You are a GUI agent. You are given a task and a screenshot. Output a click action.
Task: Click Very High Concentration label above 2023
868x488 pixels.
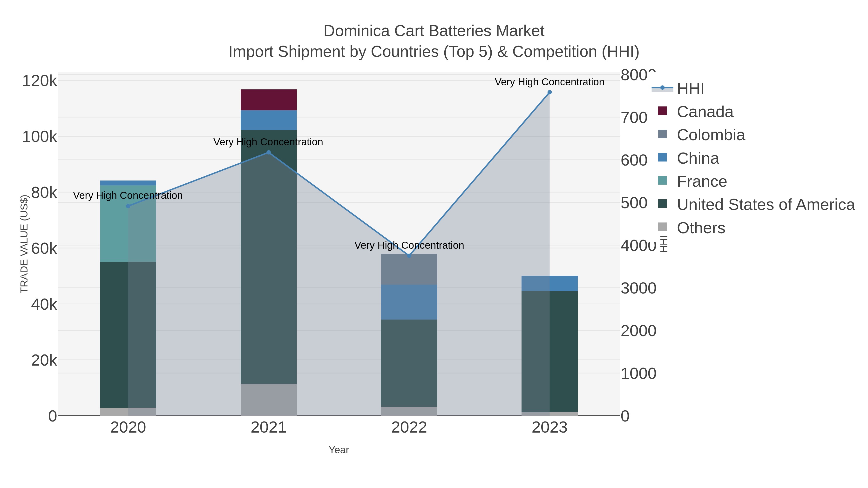pos(549,82)
